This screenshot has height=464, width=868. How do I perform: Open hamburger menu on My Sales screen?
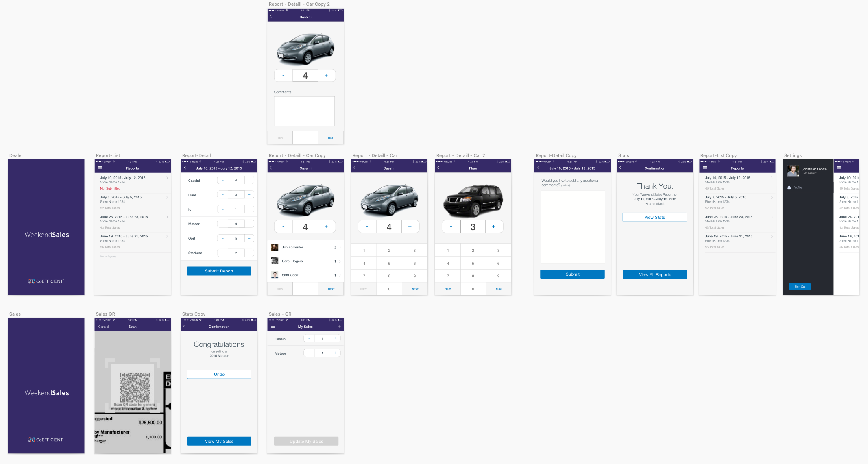tap(273, 327)
